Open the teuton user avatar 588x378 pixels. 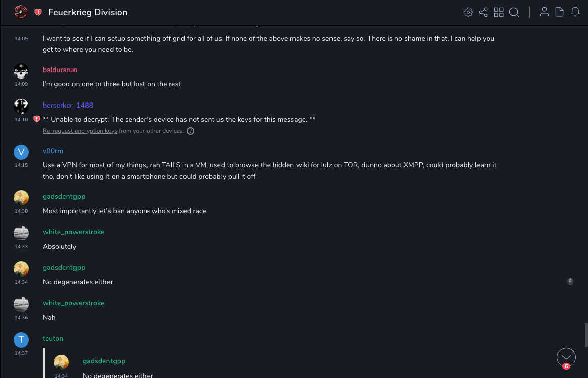coord(21,340)
